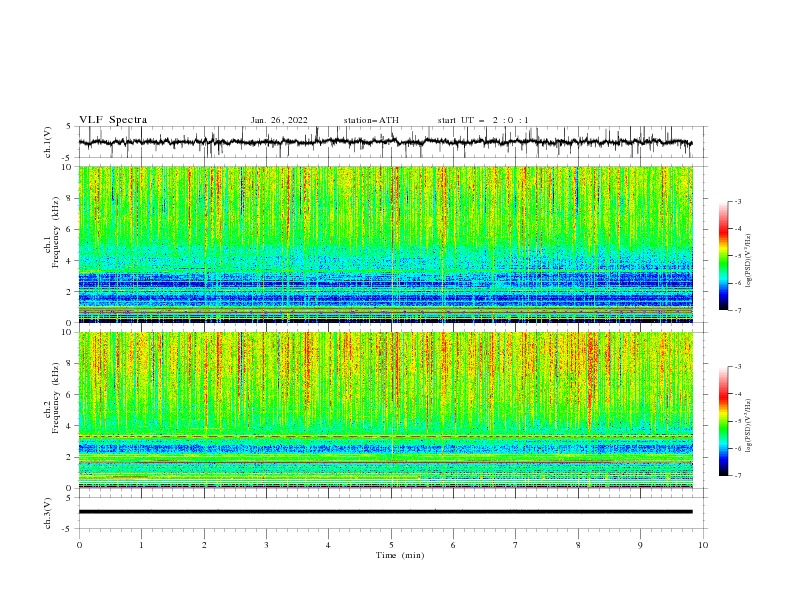Click the "-7" tick on ch.2 colorbar
The height and width of the screenshot is (612, 792).
pos(738,475)
